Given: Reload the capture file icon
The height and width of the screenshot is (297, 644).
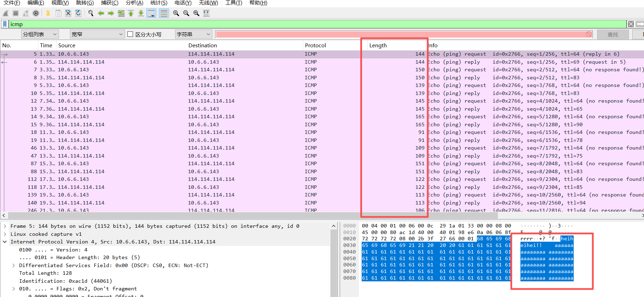Looking at the screenshot, I should (x=78, y=13).
